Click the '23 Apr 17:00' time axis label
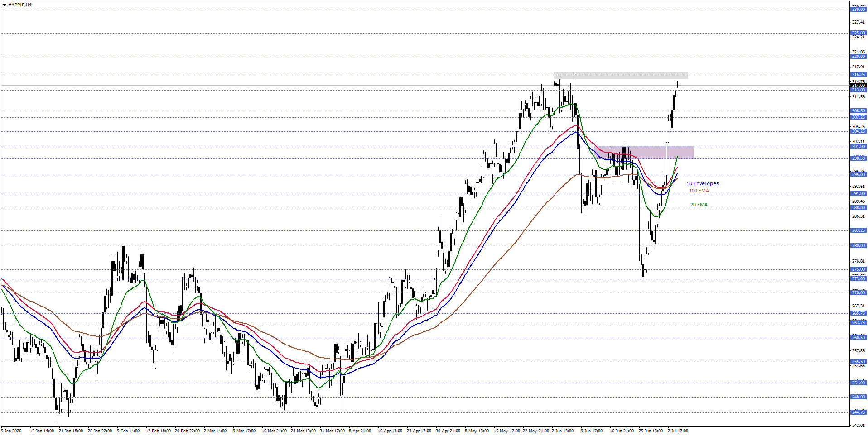 pyautogui.click(x=419, y=431)
